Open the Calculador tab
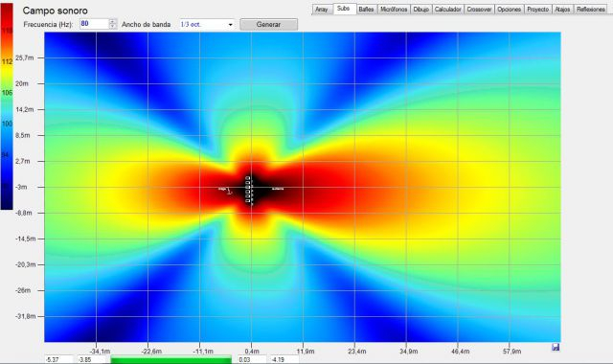The image size is (613, 364). (448, 10)
